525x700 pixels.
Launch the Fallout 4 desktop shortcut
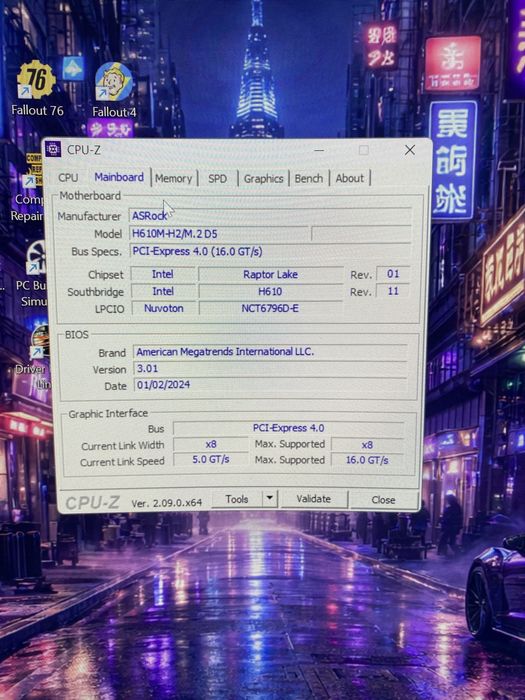[x=114, y=91]
